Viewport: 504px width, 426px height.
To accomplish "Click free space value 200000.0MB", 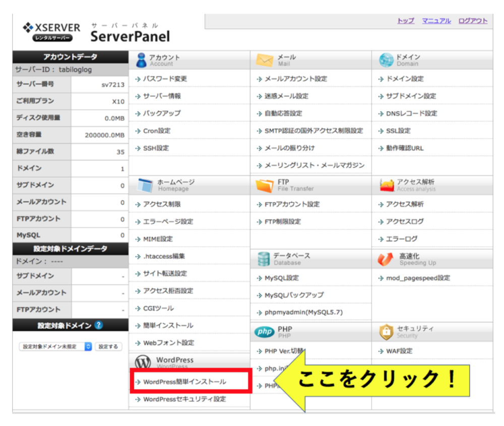I will click(104, 135).
